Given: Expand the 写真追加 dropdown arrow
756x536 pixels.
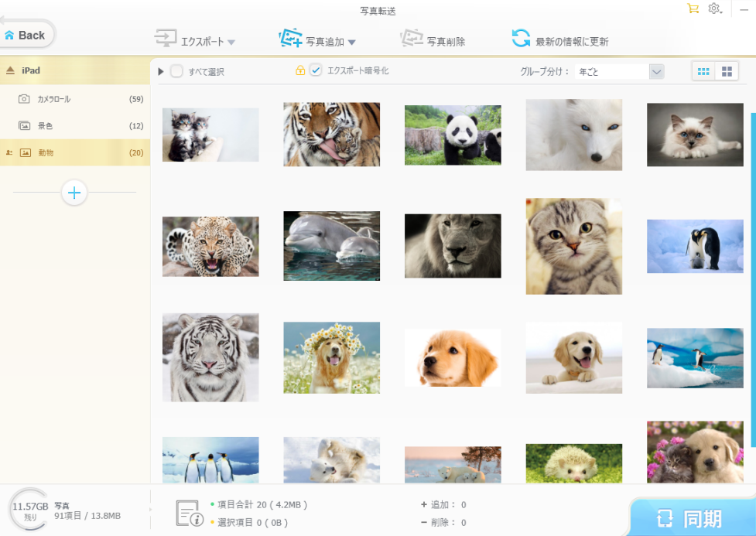Looking at the screenshot, I should 352,43.
